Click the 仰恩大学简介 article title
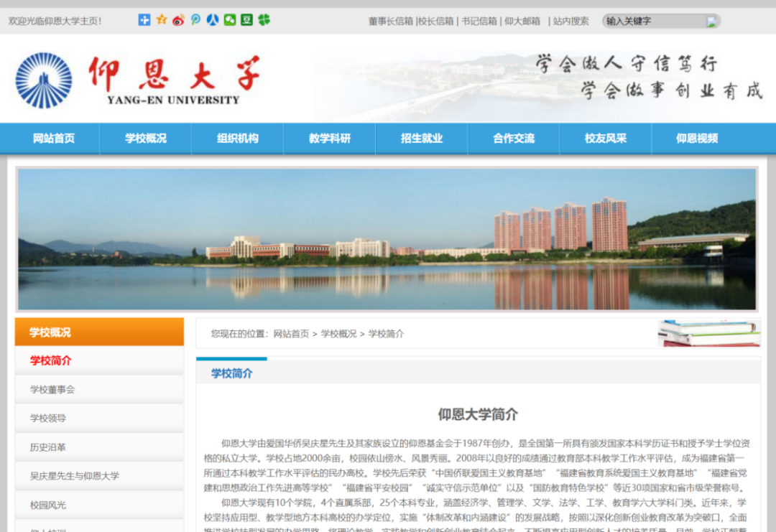The width and height of the screenshot is (776, 532). coord(478,414)
